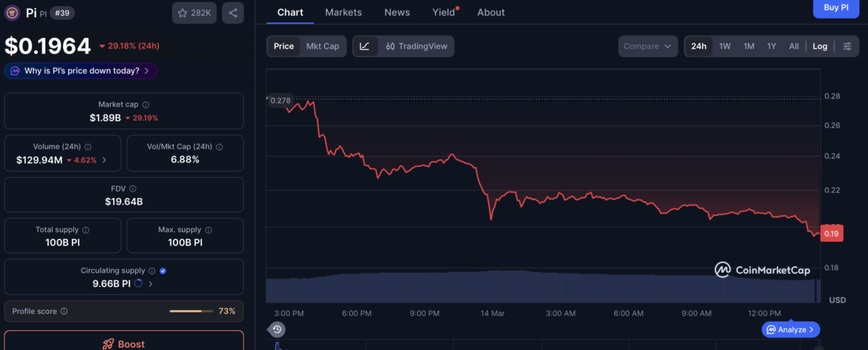Image resolution: width=868 pixels, height=350 pixels.
Task: Expand Circulating supply details chevron
Action: [150, 284]
